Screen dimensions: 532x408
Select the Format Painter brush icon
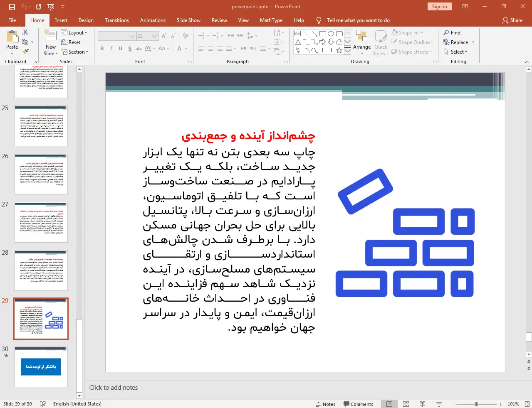(25, 52)
